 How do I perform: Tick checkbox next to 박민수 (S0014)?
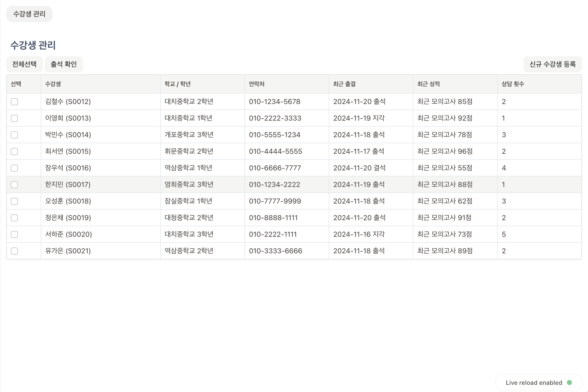(14, 135)
